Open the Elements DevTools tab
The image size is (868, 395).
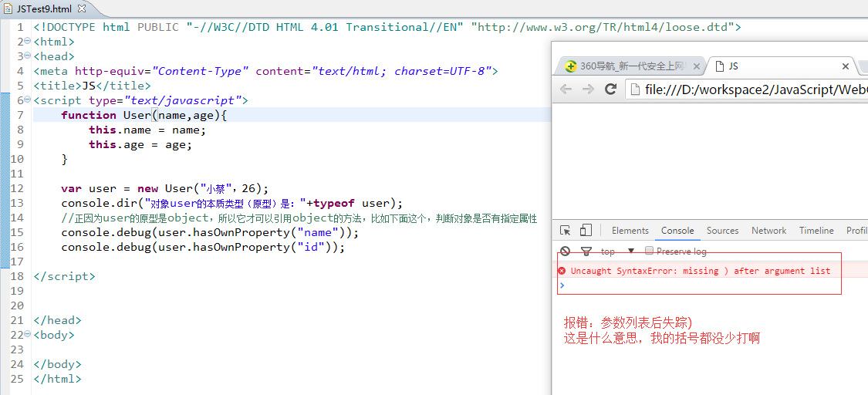630,231
